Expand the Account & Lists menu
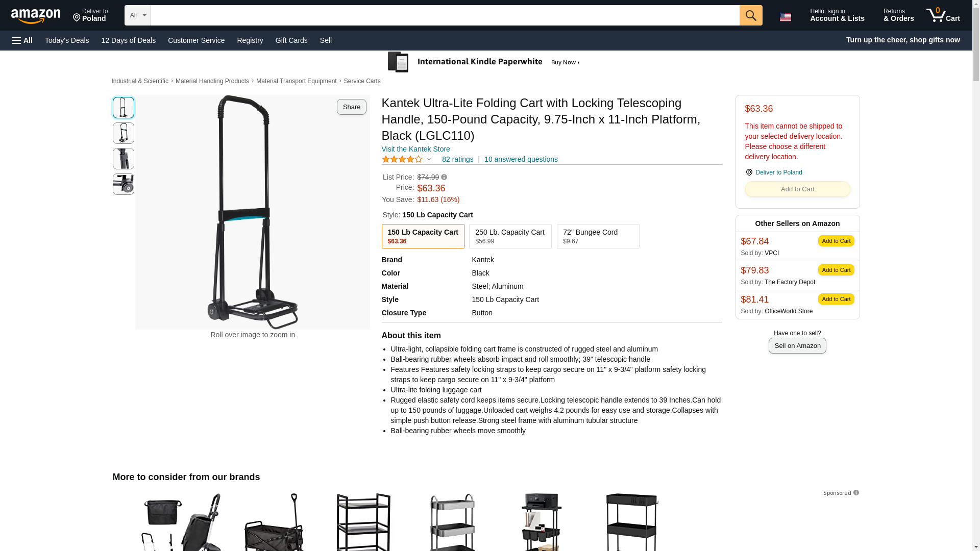Screen dimensions: 980x551 point(837,15)
